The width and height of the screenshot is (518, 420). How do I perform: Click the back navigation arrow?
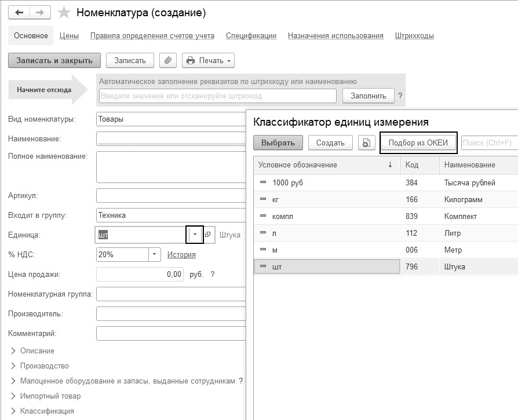click(19, 12)
